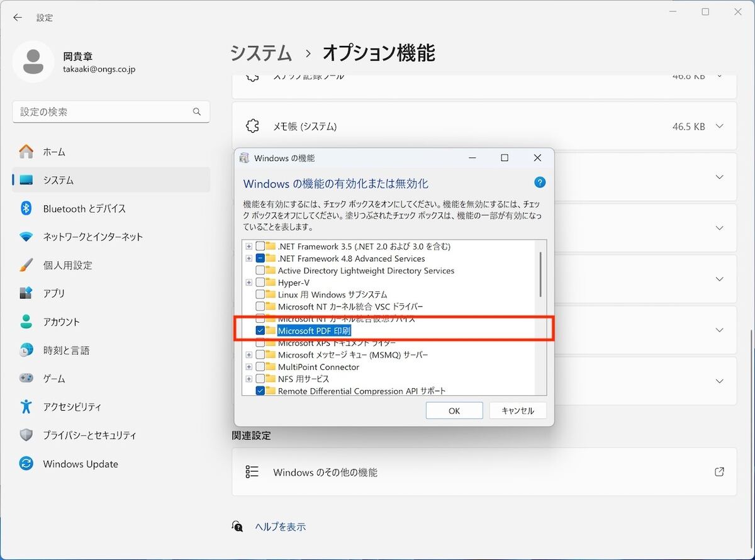Select Microsoft XPS ドキュメント ライター row
Screen dimensions: 755x560
337,343
